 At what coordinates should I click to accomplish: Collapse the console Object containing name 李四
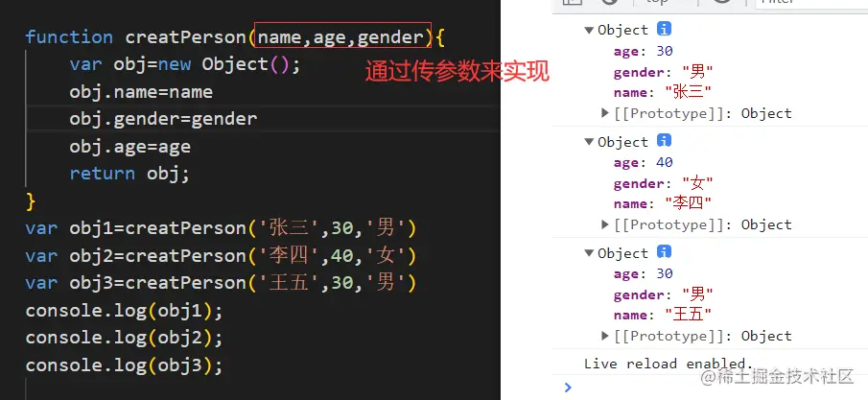589,142
